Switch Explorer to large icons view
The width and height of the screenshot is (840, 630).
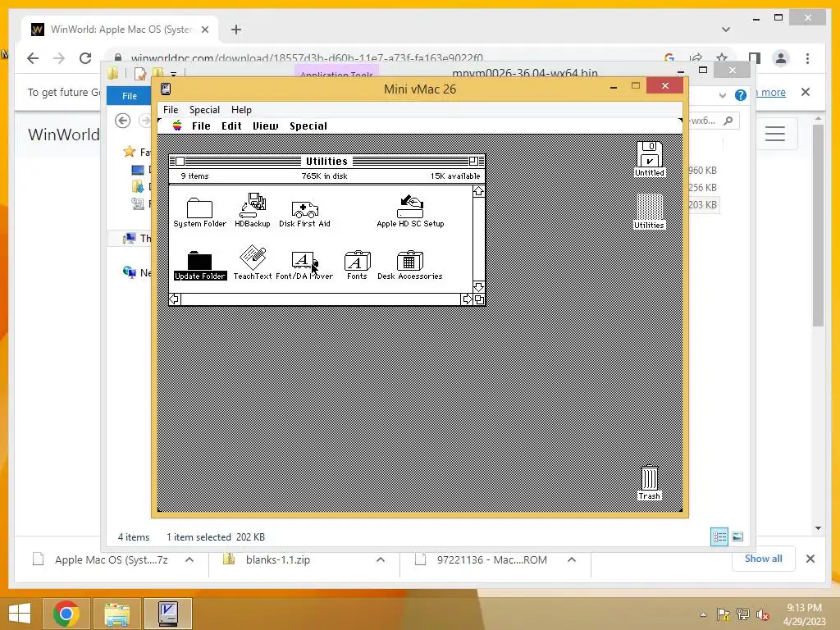[737, 536]
